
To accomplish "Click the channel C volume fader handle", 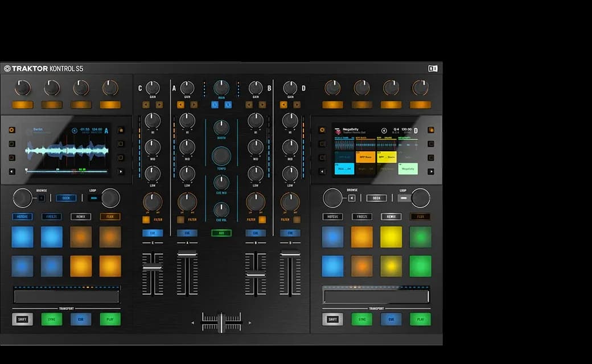I will pyautogui.click(x=153, y=268).
